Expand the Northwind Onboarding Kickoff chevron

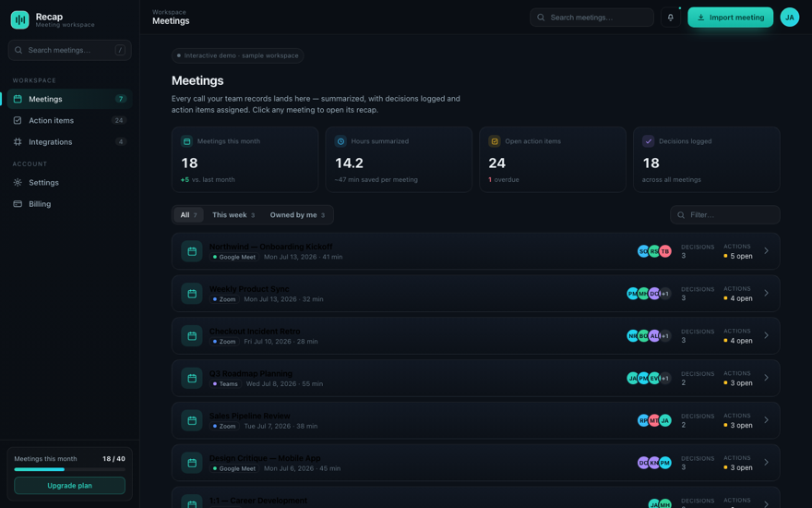[x=766, y=251]
